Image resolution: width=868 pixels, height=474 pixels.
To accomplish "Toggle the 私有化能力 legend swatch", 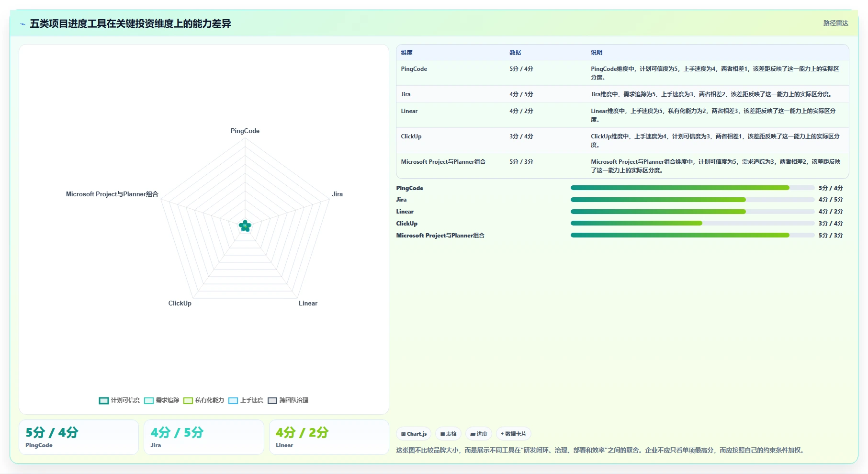I will (188, 401).
